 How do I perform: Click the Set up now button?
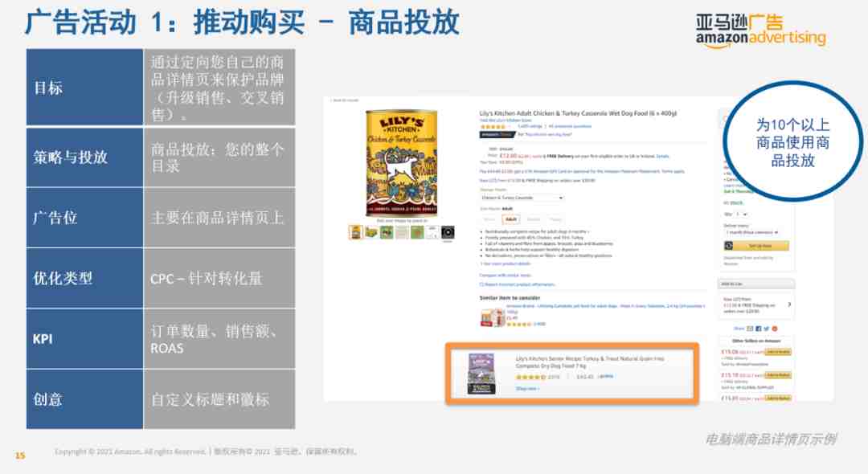pyautogui.click(x=757, y=246)
